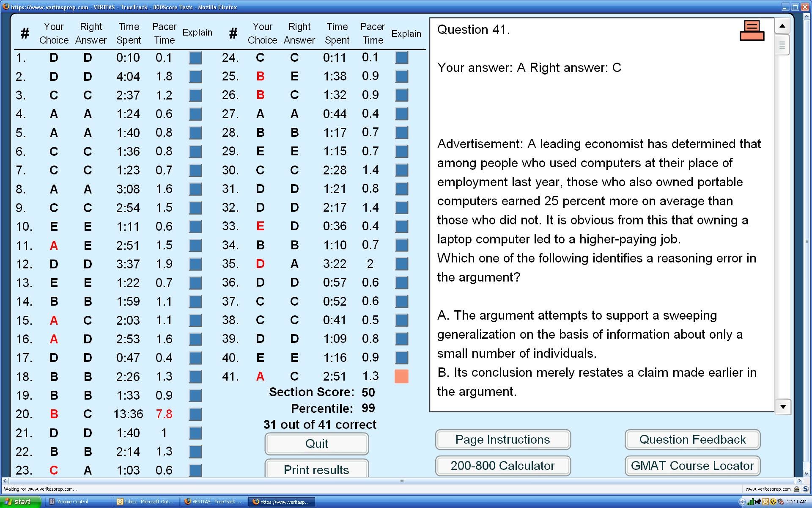Click the Percentile value 99
Viewport: 812px width, 508px height.
pos(368,409)
